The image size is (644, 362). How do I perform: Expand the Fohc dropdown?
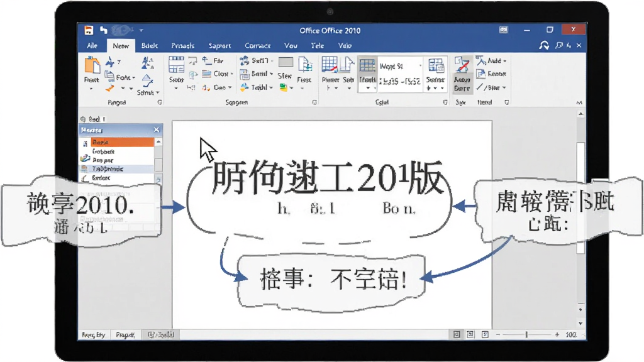pos(134,77)
